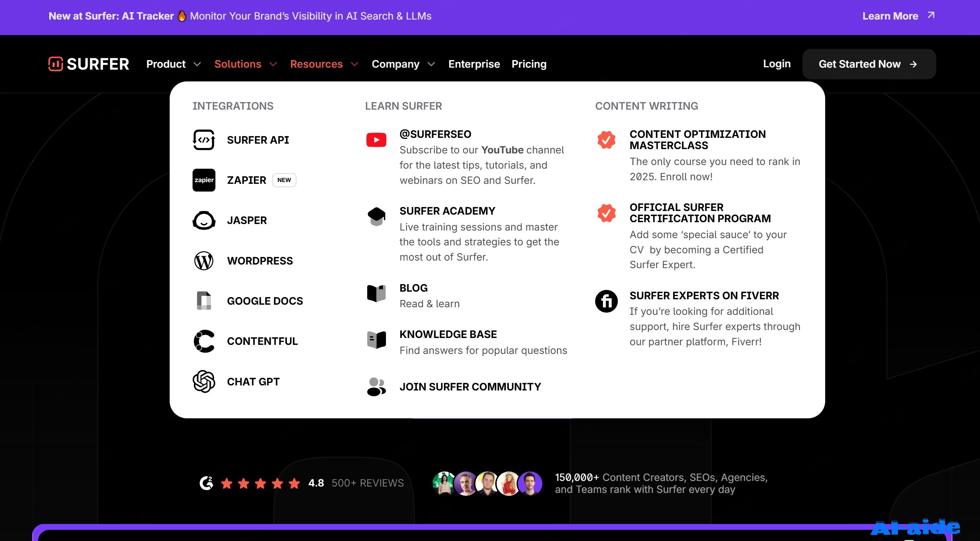Open the CHAT GPT integration link

click(253, 381)
